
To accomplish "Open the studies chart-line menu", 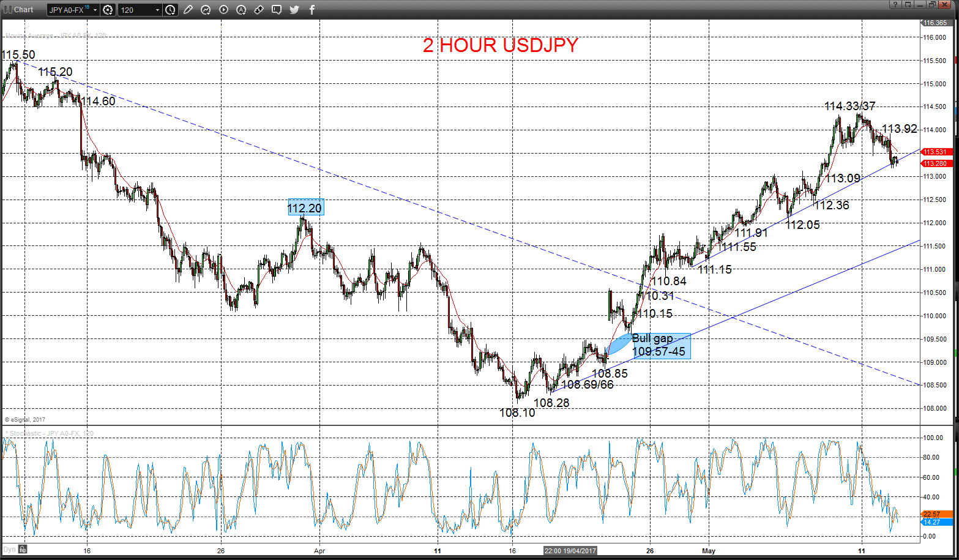I will click(x=206, y=10).
